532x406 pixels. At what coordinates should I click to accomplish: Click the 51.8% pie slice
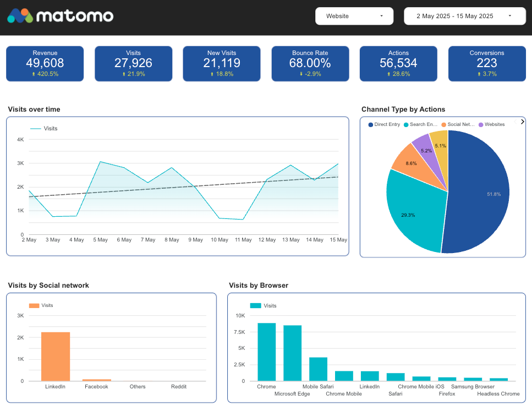[x=479, y=191]
